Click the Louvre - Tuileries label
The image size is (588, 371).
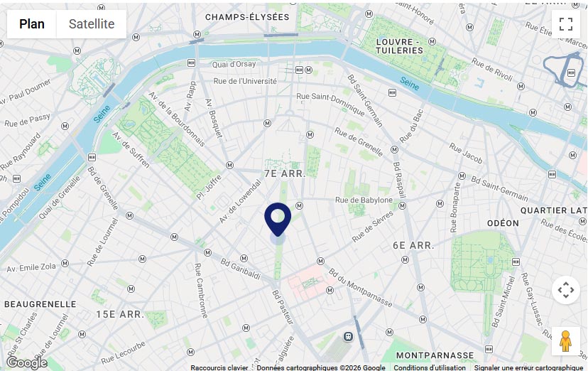[x=399, y=46]
